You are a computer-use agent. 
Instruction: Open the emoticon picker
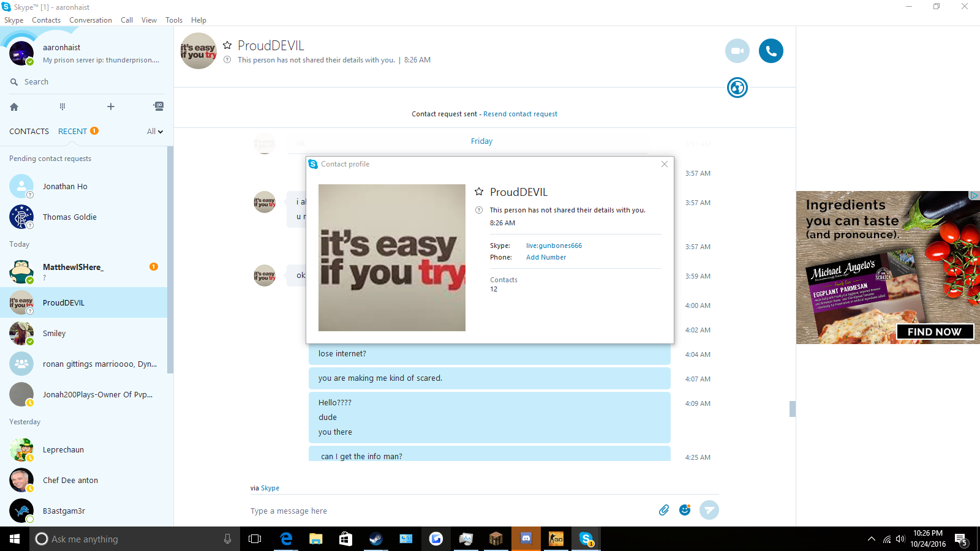(x=685, y=510)
